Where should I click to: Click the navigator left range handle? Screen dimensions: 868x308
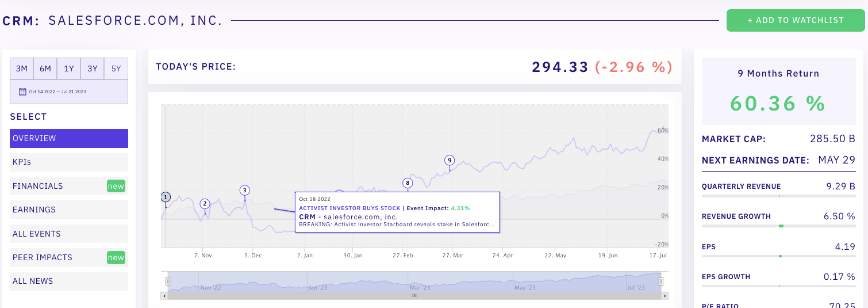168,282
